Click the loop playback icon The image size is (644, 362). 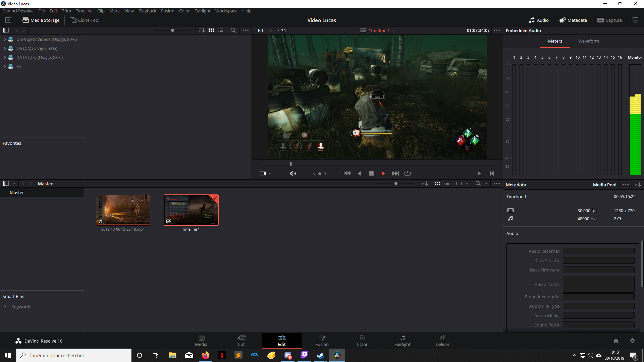[407, 173]
